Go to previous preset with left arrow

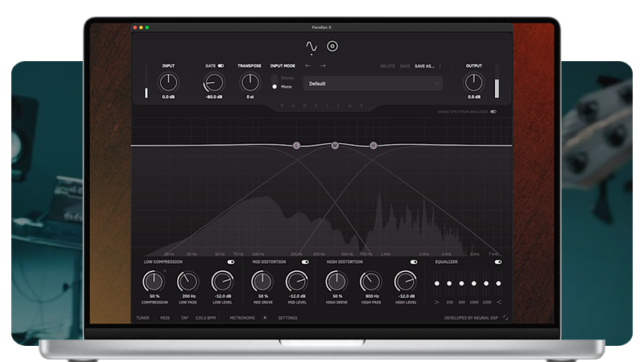pos(308,66)
